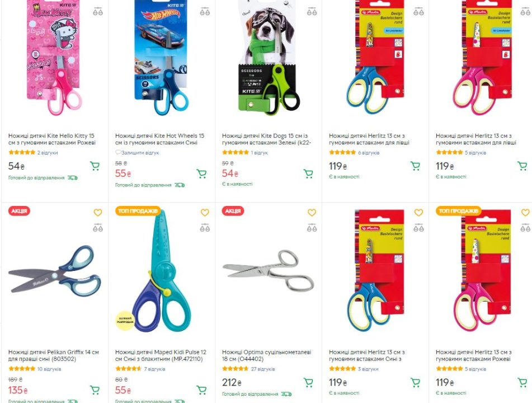Add Pelikan Griffix scissors to wishlist
The height and width of the screenshot is (403, 532).
(98, 213)
